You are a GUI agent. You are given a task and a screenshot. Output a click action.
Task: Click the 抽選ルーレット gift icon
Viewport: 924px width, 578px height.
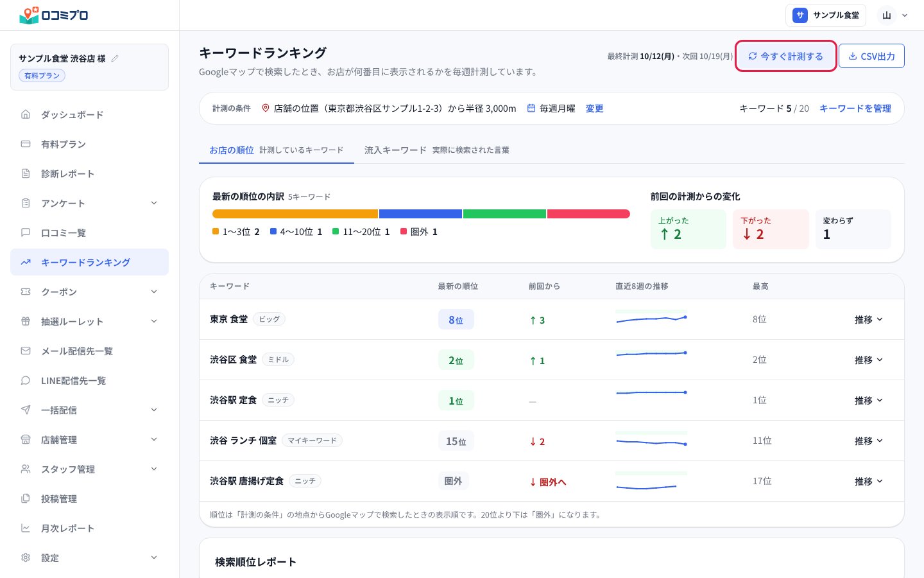26,321
